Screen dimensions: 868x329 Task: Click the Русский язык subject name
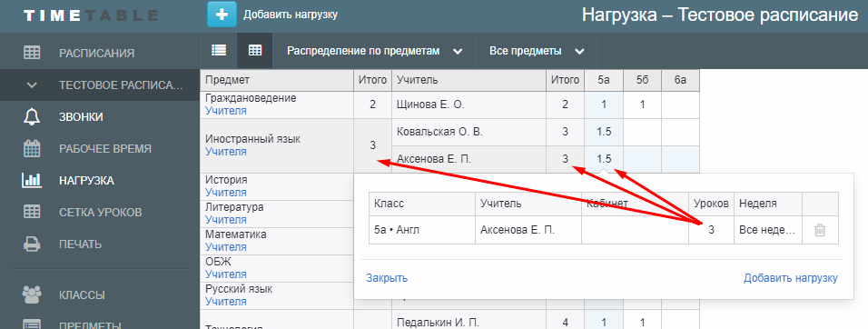click(239, 289)
